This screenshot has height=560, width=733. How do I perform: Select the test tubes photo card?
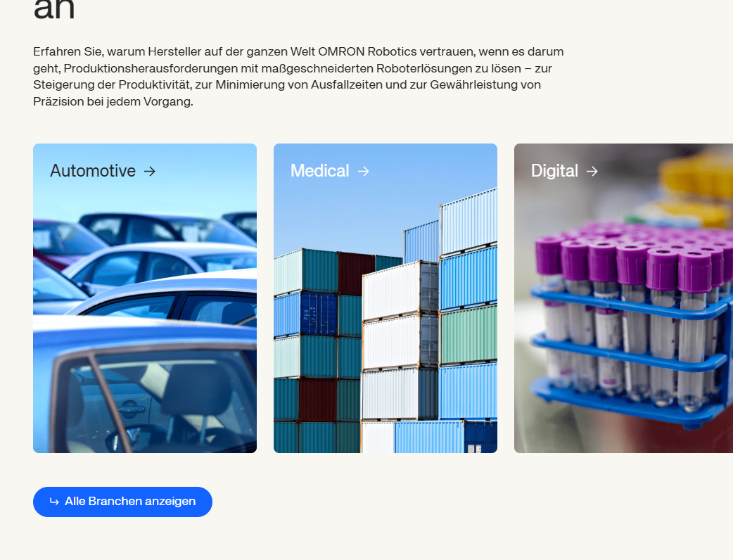tap(623, 298)
